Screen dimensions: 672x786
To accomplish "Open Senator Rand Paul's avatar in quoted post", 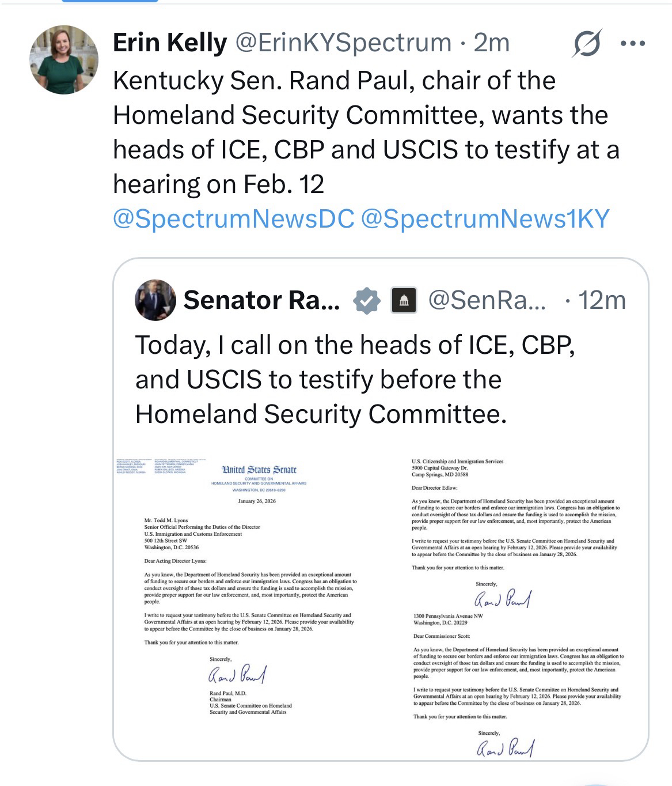I will pos(155,300).
